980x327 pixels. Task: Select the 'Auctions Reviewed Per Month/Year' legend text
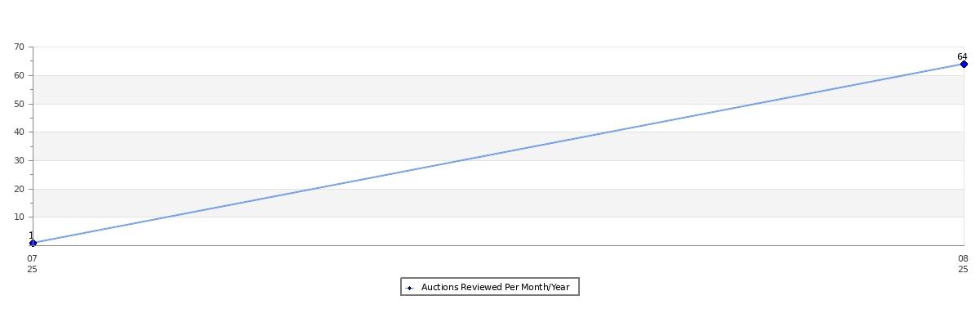point(495,287)
